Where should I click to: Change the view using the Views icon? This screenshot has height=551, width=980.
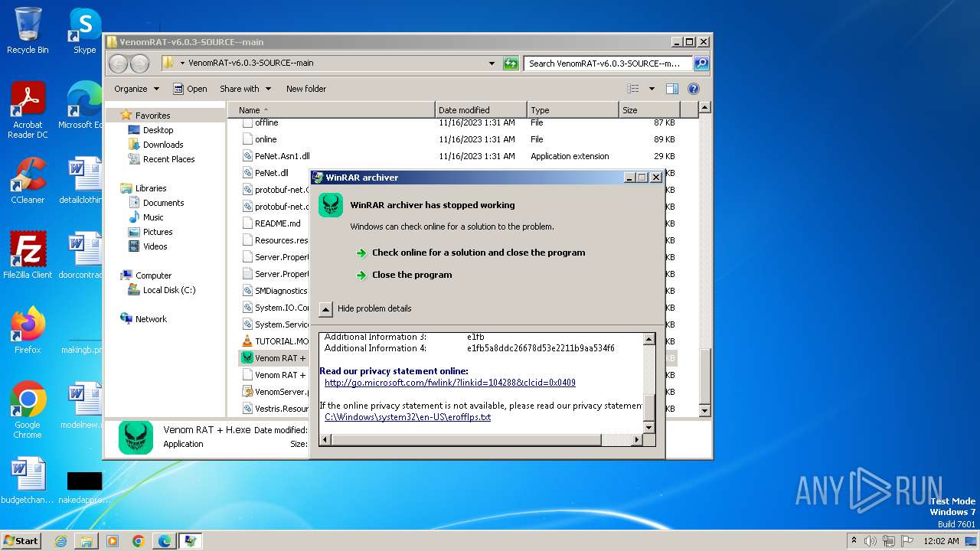(633, 89)
